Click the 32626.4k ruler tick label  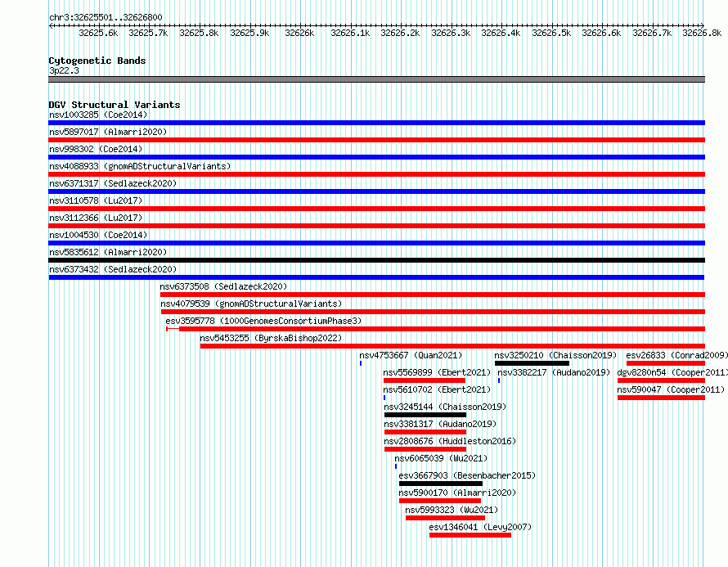coord(501,33)
